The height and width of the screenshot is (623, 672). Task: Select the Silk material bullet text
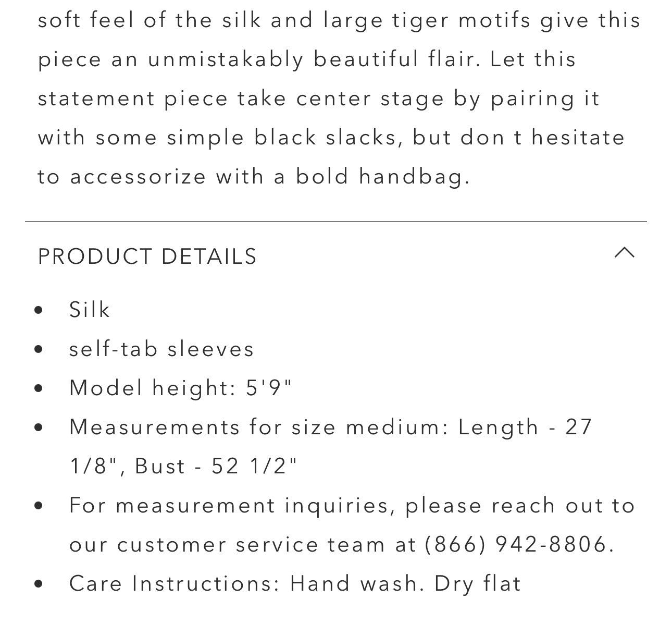90,310
